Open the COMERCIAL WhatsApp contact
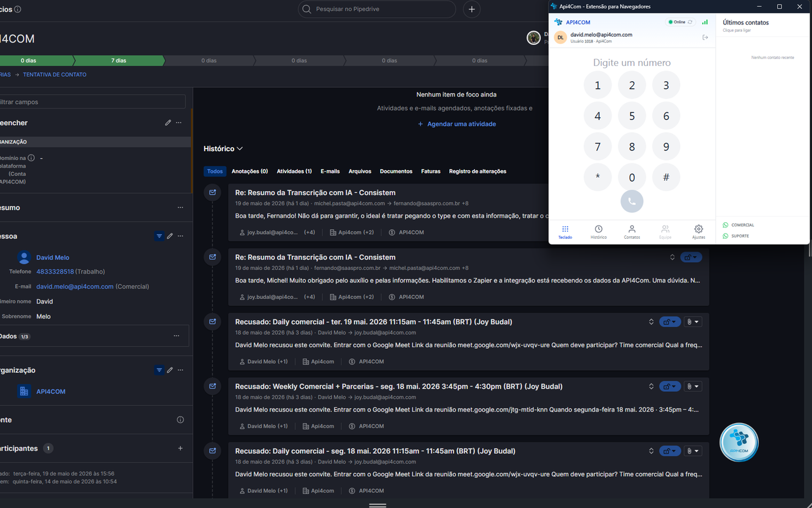Image resolution: width=812 pixels, height=508 pixels. pos(738,225)
